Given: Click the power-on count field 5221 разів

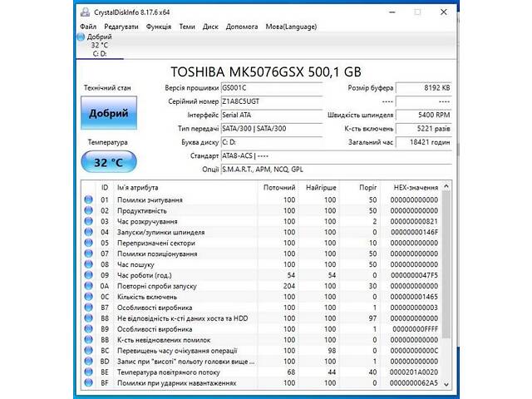Looking at the screenshot, I should point(424,129).
